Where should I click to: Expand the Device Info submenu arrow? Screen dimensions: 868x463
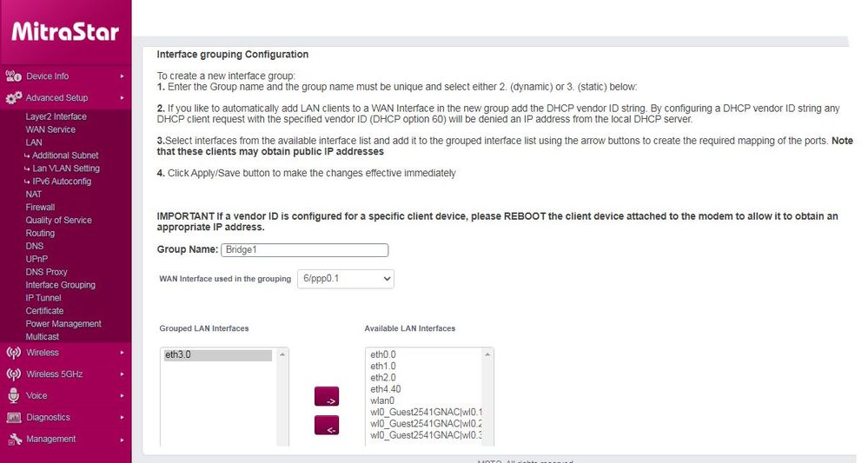(x=123, y=76)
